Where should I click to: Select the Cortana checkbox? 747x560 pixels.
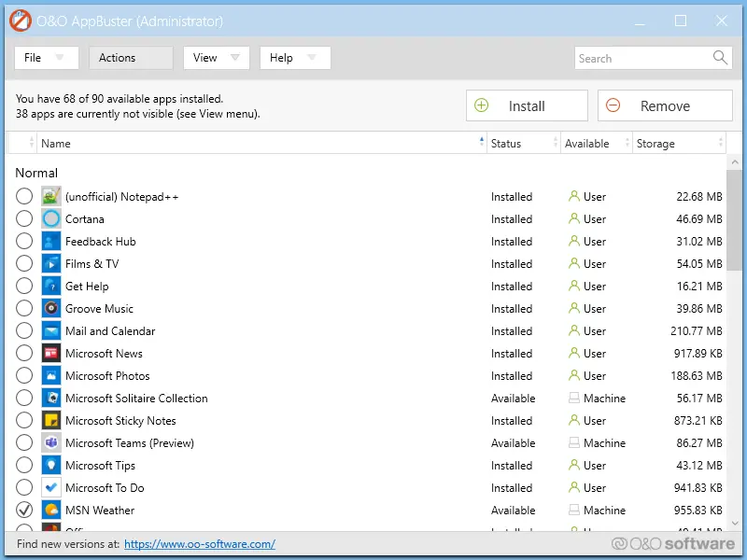tap(24, 218)
